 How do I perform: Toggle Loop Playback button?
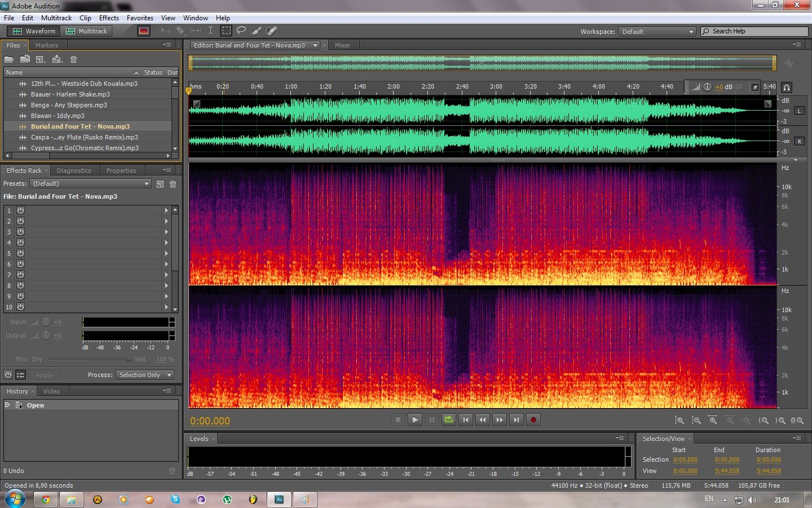[449, 420]
